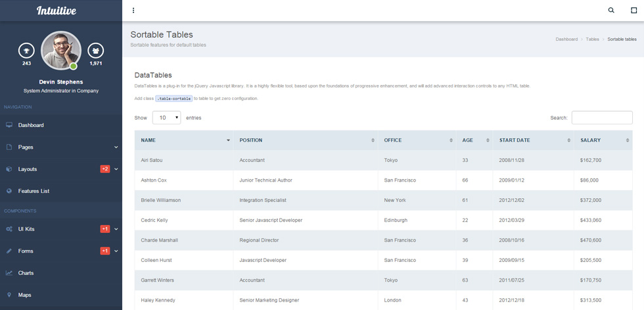Click the $313,500 salary cell
This screenshot has height=310, width=644.
(603, 300)
